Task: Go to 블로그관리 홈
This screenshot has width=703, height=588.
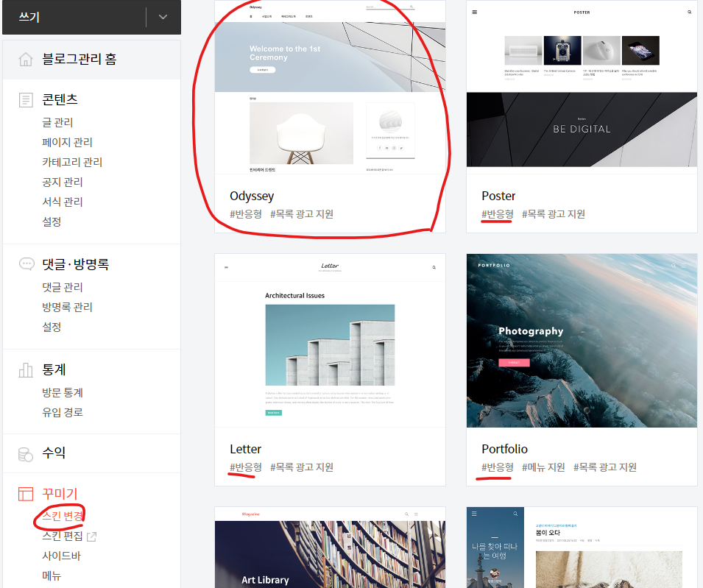Action: (80, 59)
